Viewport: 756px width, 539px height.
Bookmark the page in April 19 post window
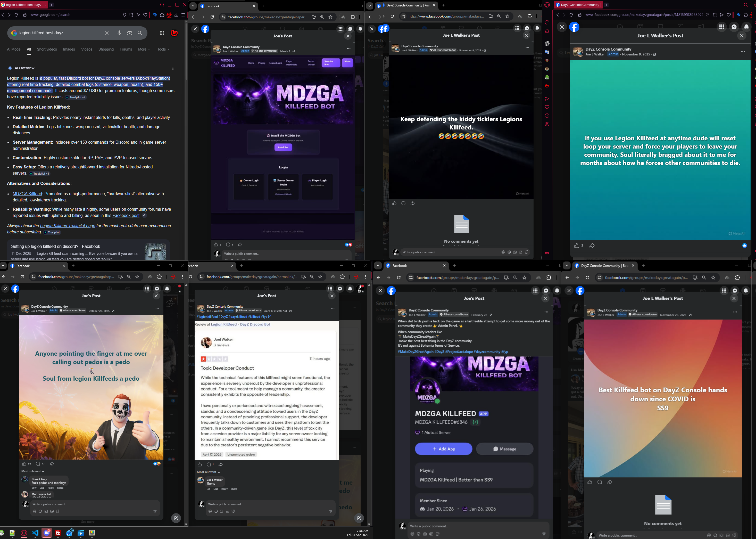pos(320,277)
